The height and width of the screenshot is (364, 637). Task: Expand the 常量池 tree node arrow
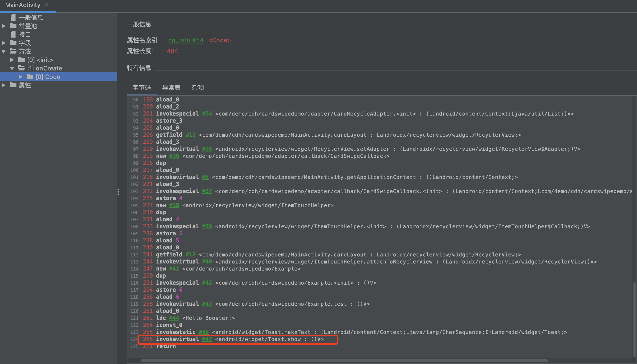pyautogui.click(x=4, y=26)
